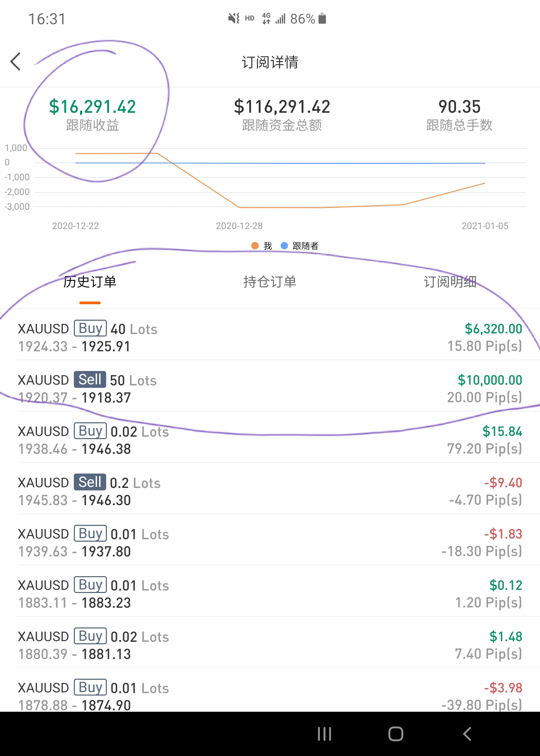Tap Buy tag on order opened 1880.39
The width and height of the screenshot is (540, 756).
pyautogui.click(x=90, y=636)
